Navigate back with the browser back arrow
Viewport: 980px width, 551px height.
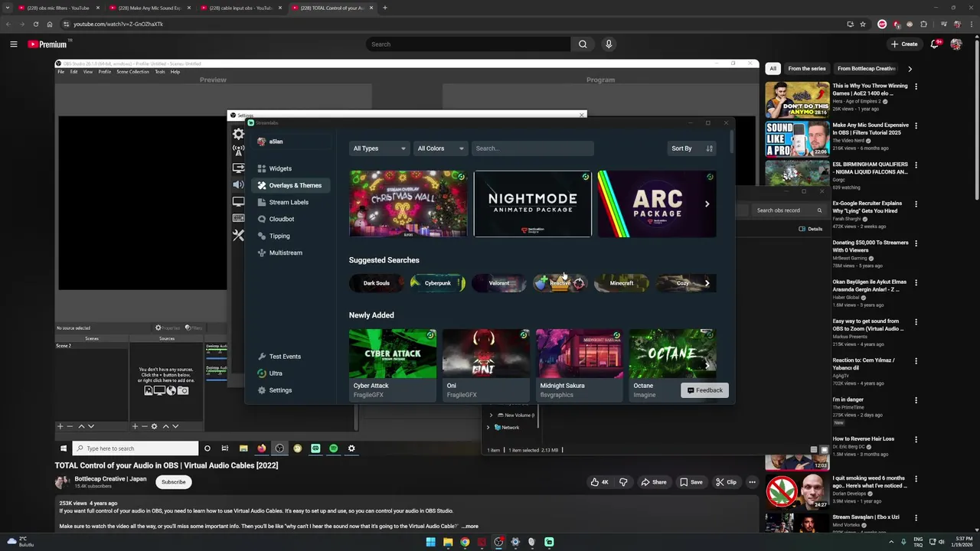click(8, 24)
